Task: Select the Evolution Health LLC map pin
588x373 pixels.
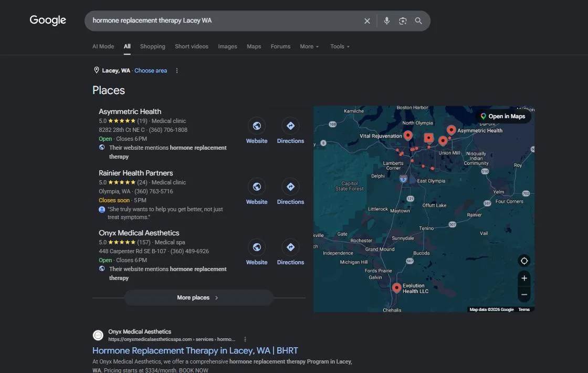Action: pyautogui.click(x=396, y=287)
